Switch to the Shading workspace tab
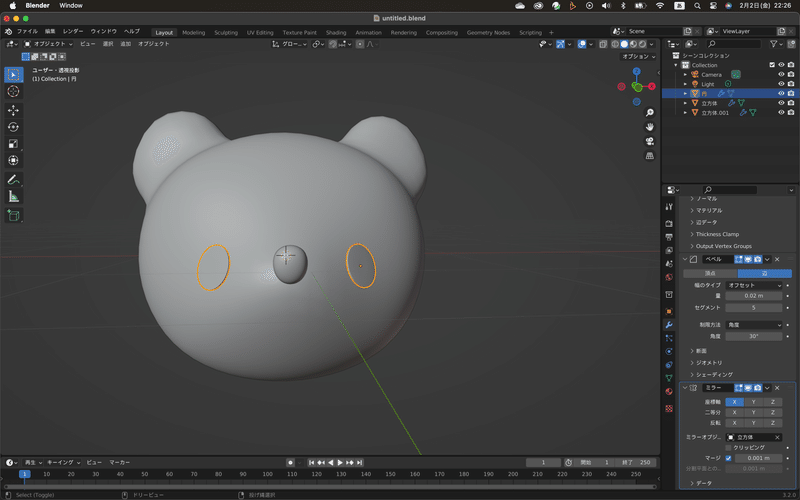 tap(336, 33)
